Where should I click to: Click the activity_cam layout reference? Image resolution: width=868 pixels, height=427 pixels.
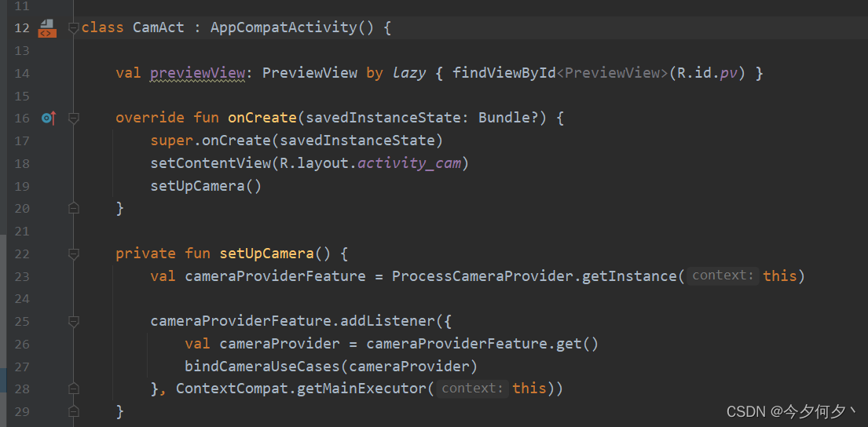click(x=409, y=164)
